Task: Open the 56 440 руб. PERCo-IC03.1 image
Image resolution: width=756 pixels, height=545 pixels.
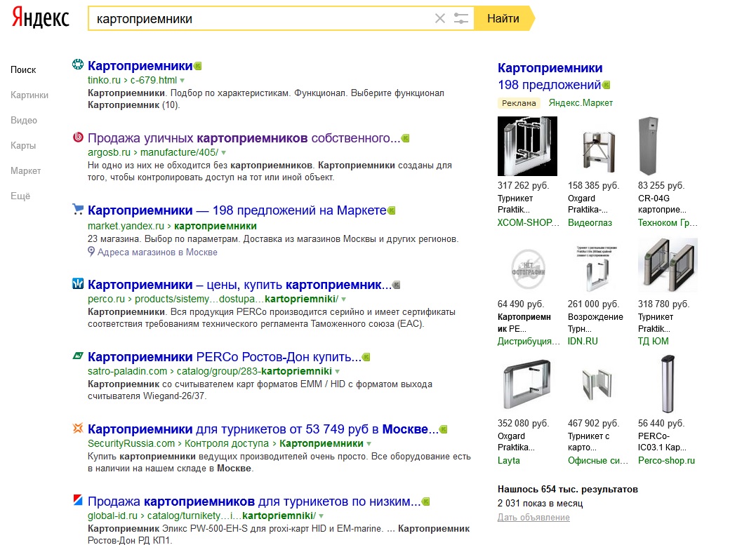Action: pyautogui.click(x=668, y=384)
